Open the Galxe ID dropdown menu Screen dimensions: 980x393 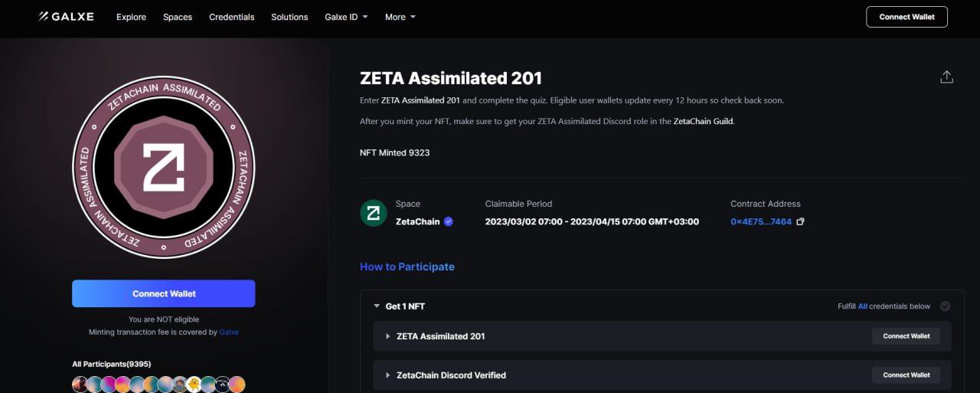point(346,17)
